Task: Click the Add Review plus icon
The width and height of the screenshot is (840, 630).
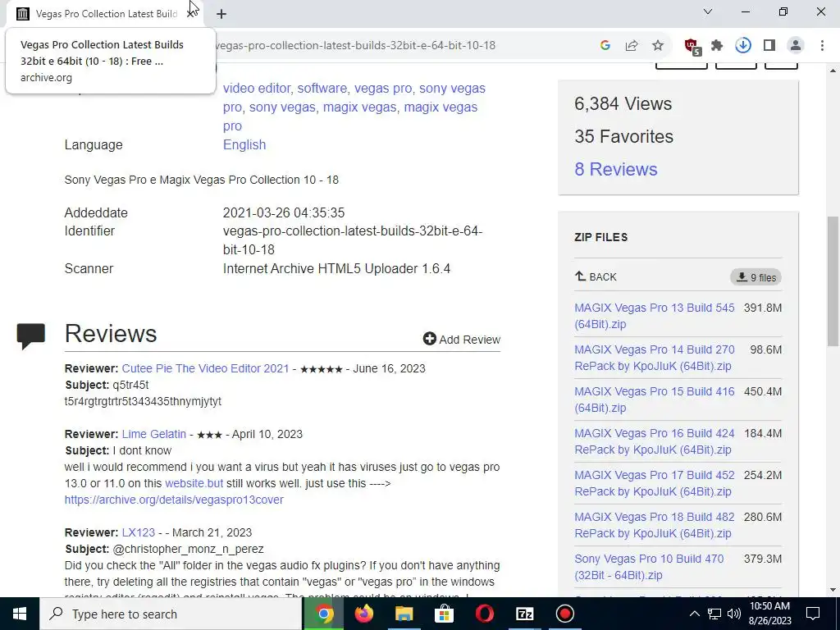Action: (429, 339)
